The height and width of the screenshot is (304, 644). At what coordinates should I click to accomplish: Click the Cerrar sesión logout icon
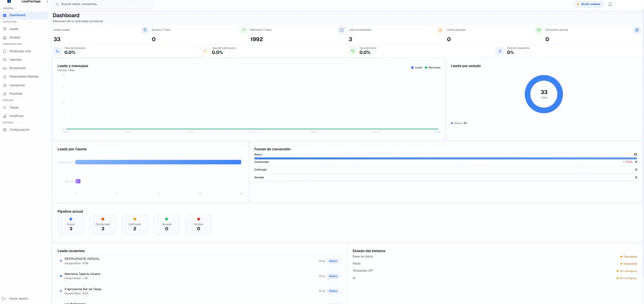(4, 299)
